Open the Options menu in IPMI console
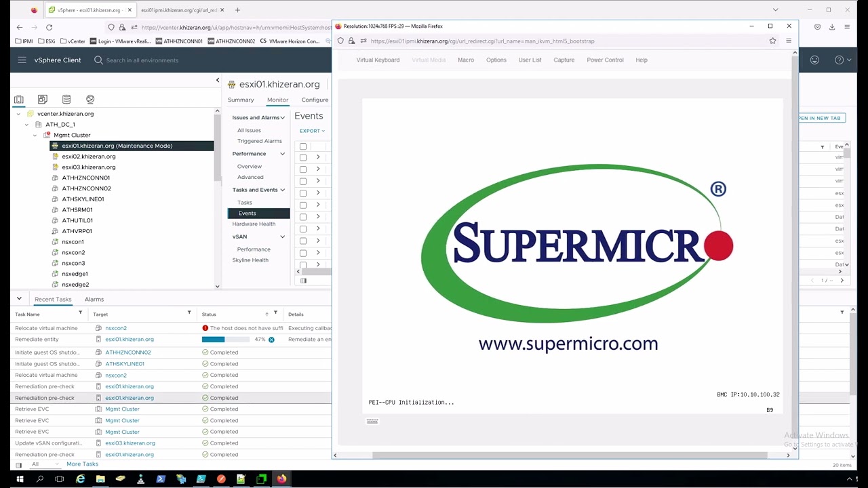Viewport: 868px width, 488px height. pos(496,60)
